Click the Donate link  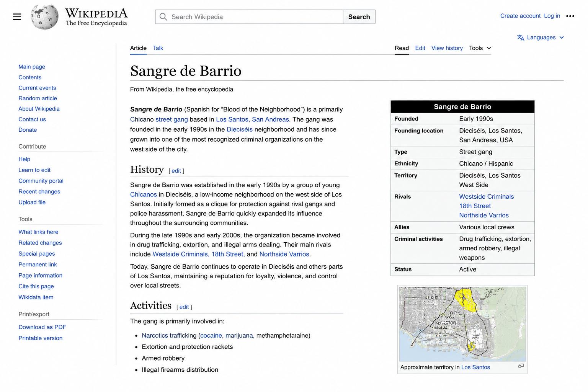click(x=28, y=130)
